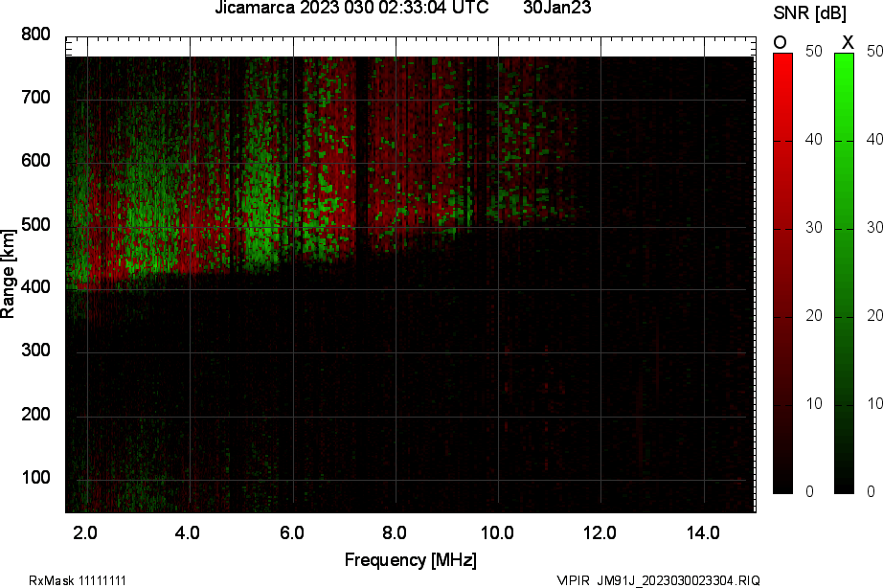Click the 100 range tick label

[x=35, y=478]
